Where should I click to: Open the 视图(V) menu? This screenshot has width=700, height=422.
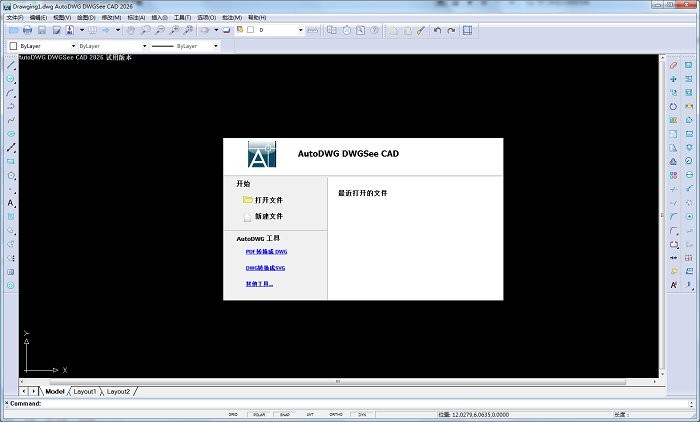pyautogui.click(x=62, y=17)
